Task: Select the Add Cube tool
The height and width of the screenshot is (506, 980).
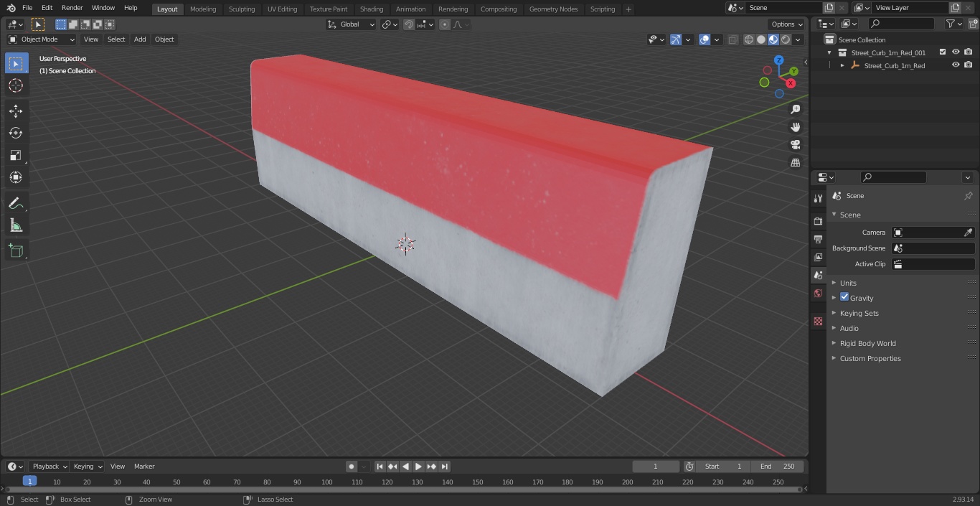Action: [x=16, y=251]
